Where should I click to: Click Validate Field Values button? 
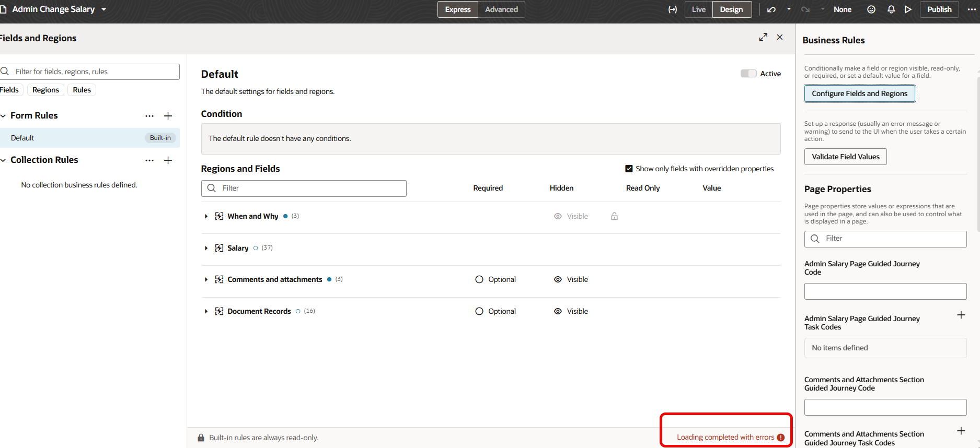846,157
